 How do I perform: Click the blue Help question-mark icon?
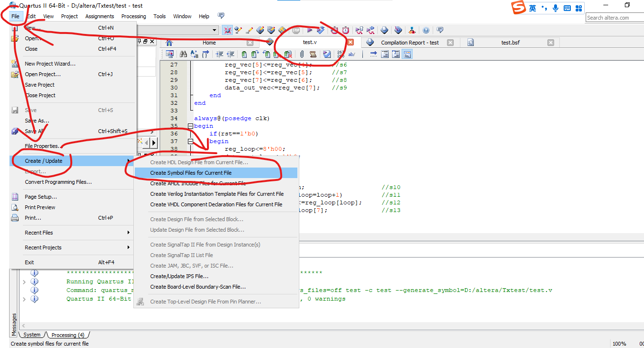point(426,30)
